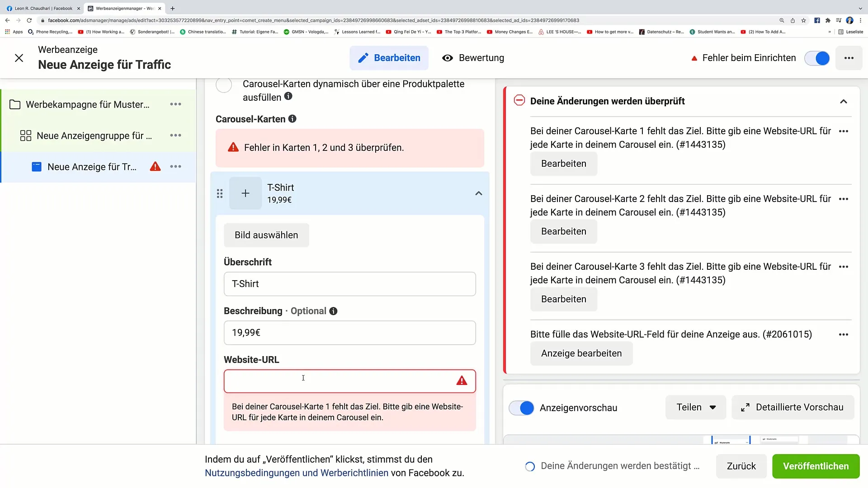Click the Anzeige bearbeiten button
The height and width of the screenshot is (488, 868).
pyautogui.click(x=581, y=353)
